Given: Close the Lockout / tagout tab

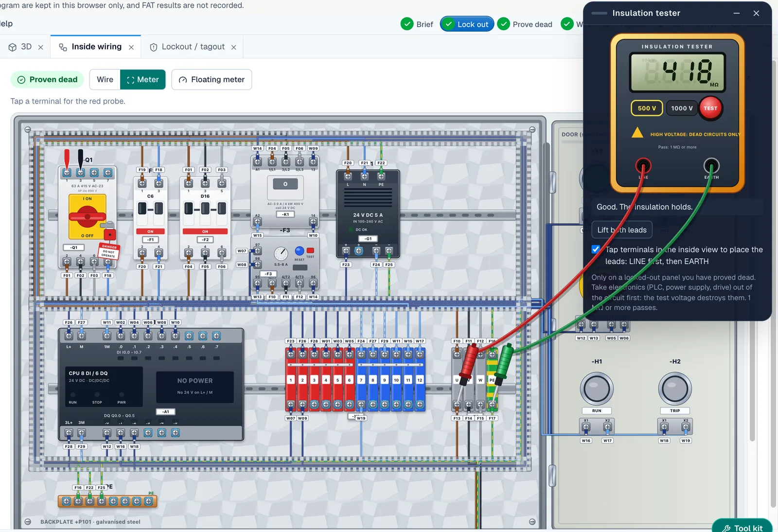Looking at the screenshot, I should click(x=234, y=47).
